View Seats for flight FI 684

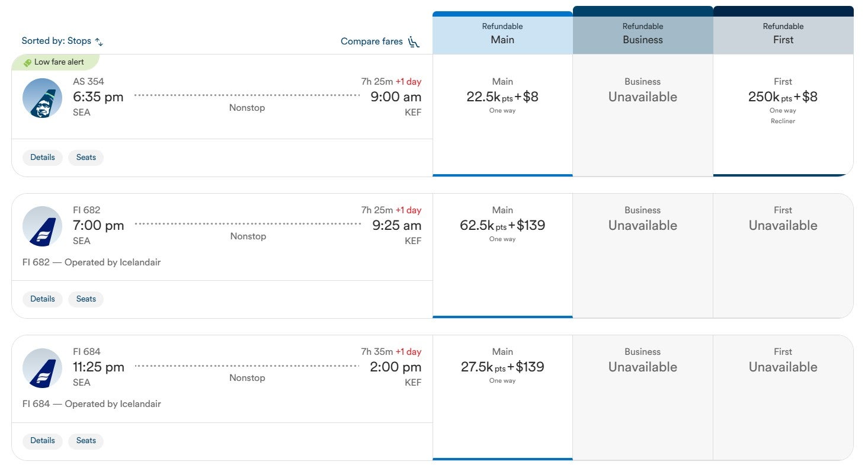click(86, 441)
